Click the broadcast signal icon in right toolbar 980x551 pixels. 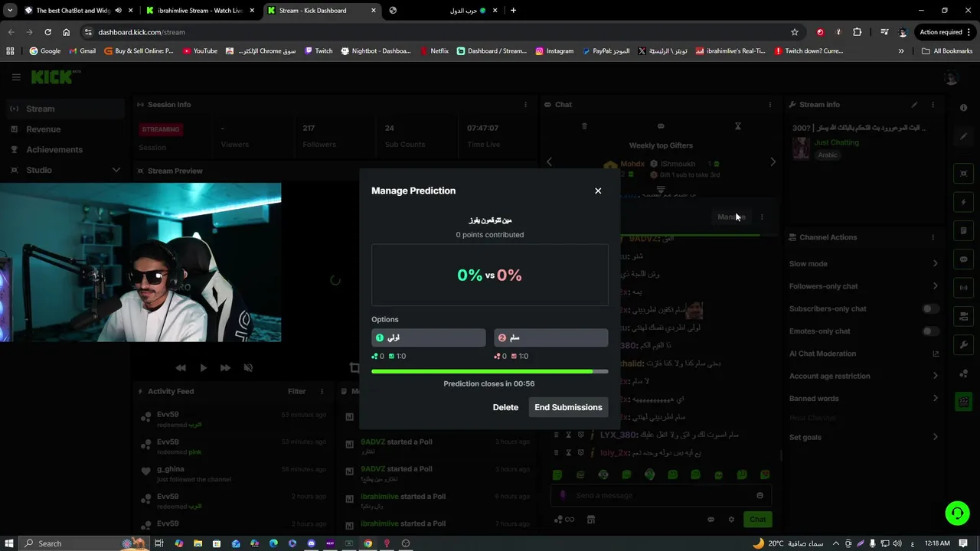[963, 288]
